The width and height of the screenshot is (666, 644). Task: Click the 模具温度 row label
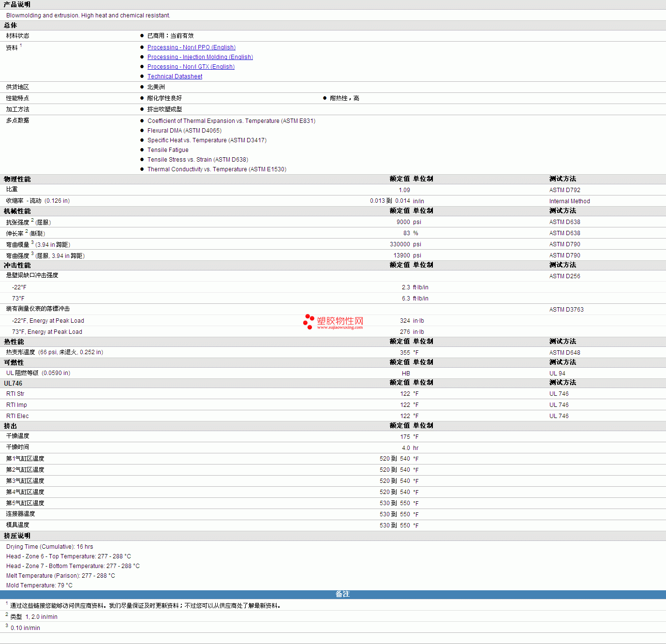(17, 525)
